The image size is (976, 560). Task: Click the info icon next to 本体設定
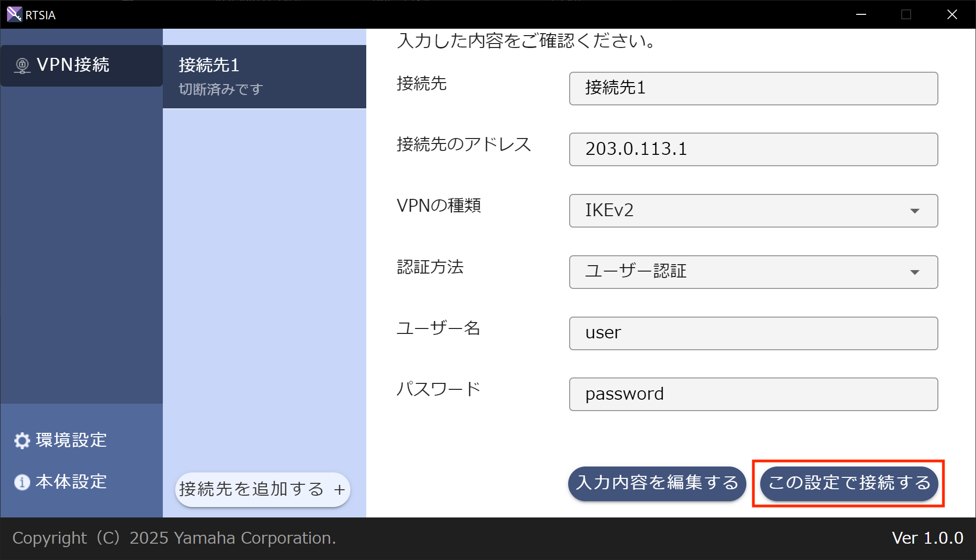click(x=21, y=481)
